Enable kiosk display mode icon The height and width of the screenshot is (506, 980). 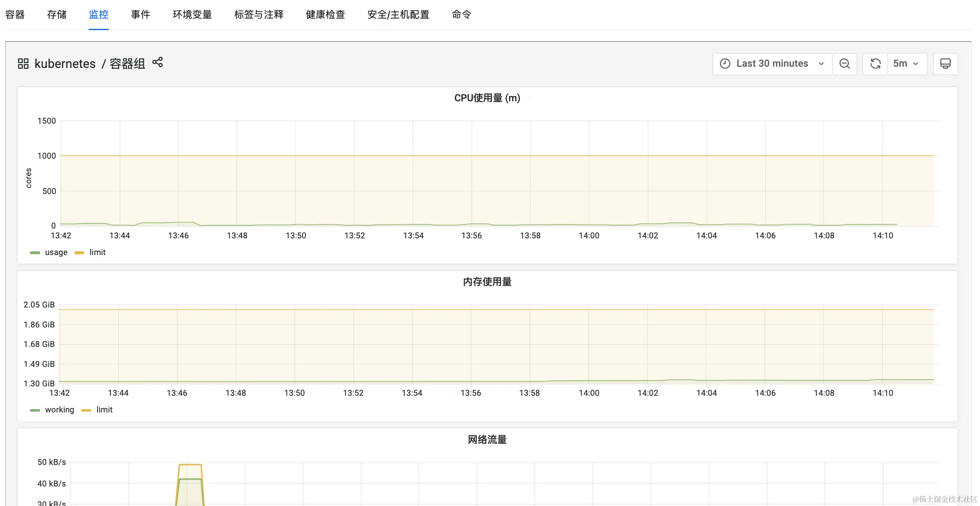pos(945,63)
